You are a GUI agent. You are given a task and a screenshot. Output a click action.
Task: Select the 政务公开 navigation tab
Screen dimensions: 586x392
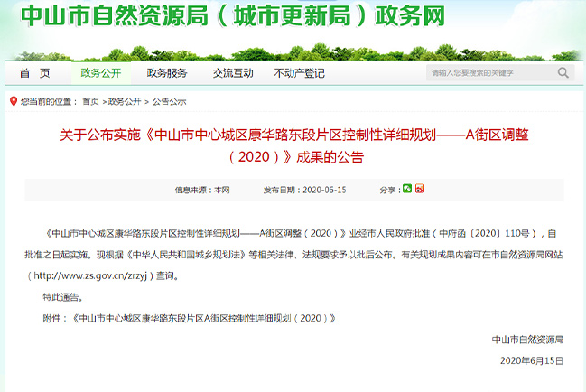click(100, 73)
